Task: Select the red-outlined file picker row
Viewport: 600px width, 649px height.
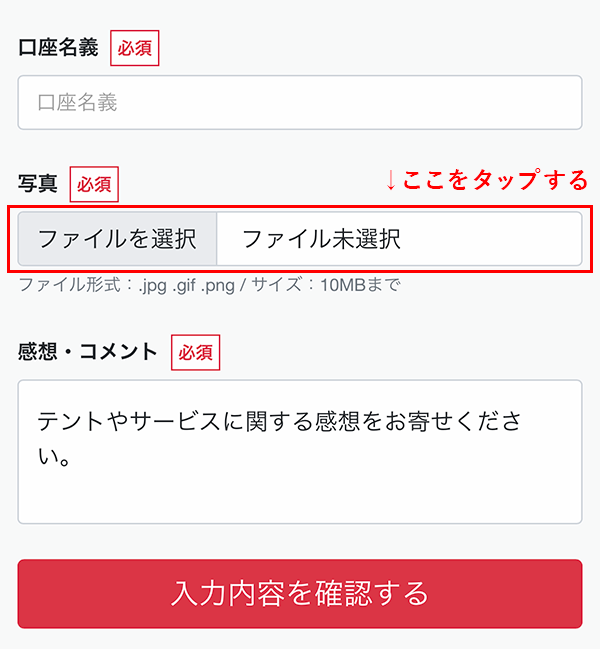Action: click(x=300, y=239)
